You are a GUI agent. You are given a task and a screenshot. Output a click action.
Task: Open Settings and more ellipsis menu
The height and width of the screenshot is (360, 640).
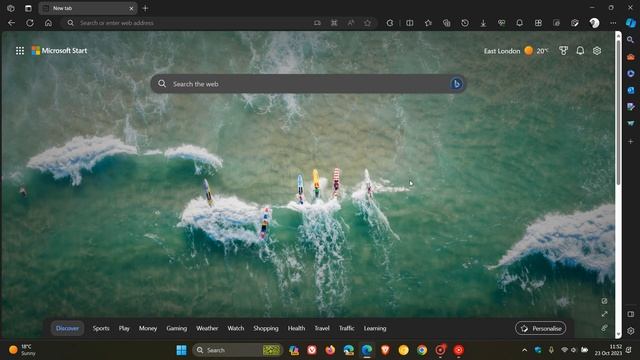(x=613, y=23)
